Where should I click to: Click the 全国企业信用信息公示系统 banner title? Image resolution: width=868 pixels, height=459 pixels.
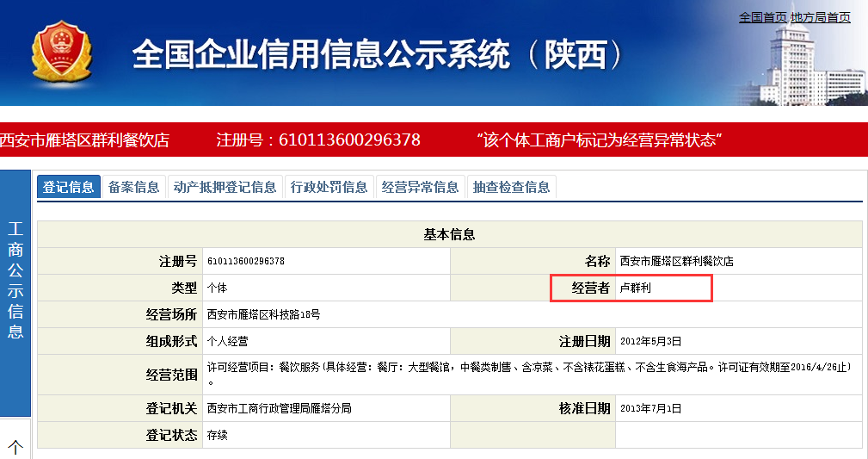(377, 55)
